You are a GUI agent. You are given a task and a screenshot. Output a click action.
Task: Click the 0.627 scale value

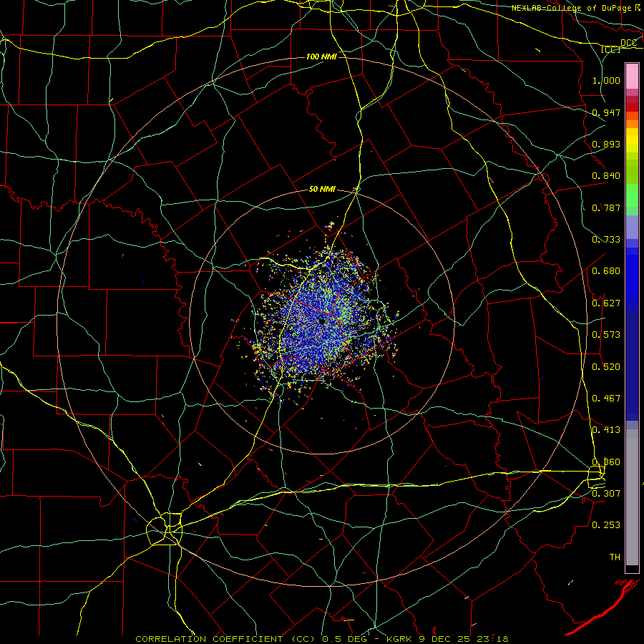[606, 303]
